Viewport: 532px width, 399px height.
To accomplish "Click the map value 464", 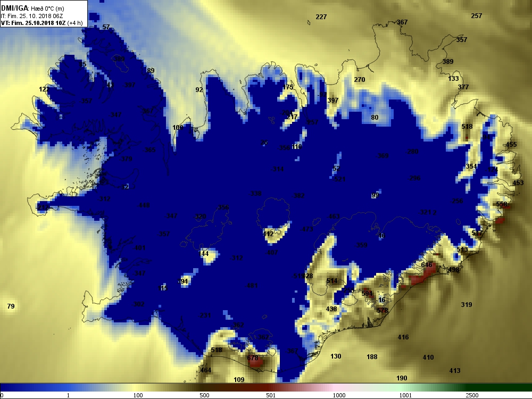I will click(x=205, y=370).
